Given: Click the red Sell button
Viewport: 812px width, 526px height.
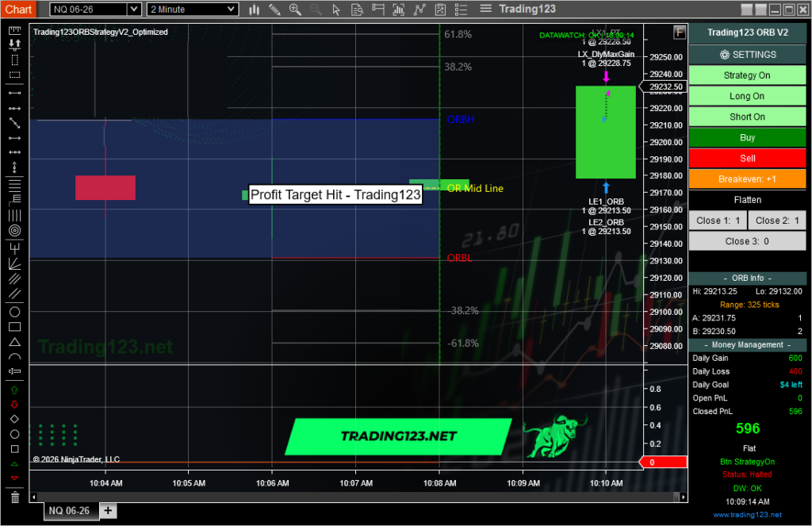Looking at the screenshot, I should [x=747, y=158].
